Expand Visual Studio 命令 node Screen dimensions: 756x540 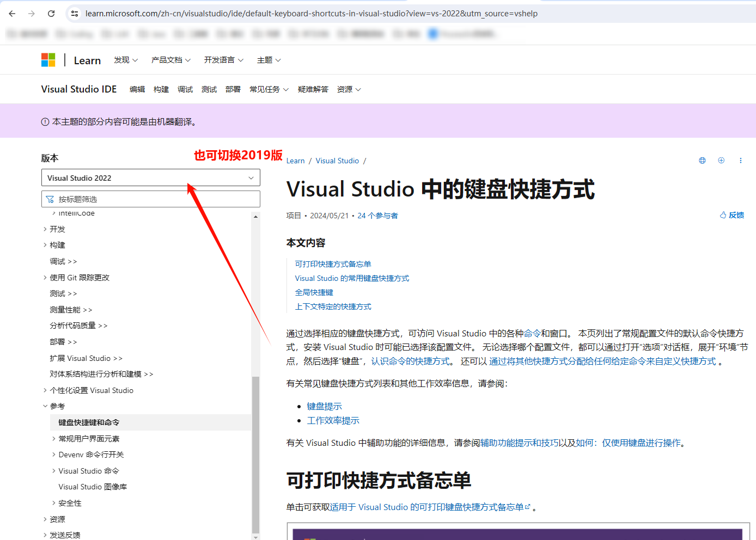pos(54,471)
